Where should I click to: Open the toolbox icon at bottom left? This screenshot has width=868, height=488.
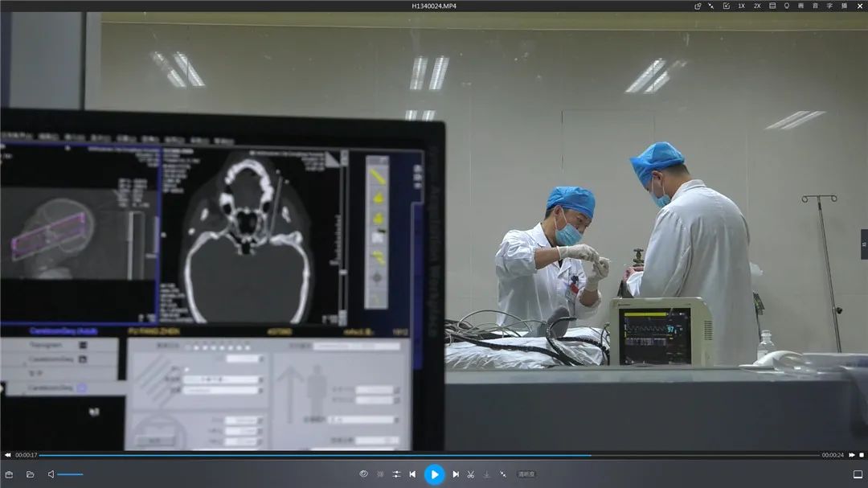(10, 474)
